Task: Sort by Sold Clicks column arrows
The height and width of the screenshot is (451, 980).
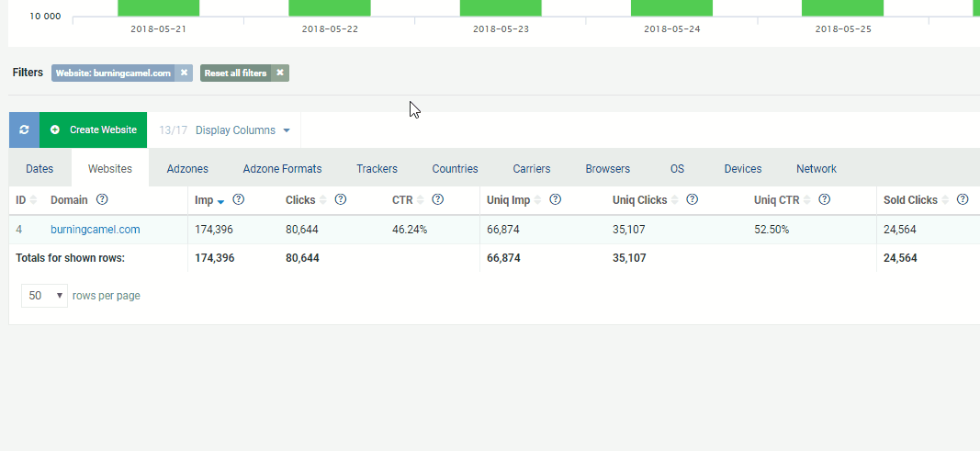Action: tap(944, 200)
